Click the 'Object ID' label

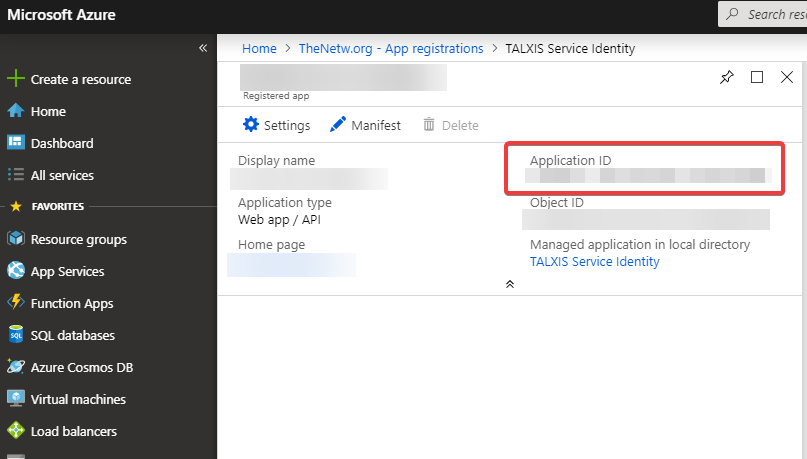pyautogui.click(x=557, y=203)
